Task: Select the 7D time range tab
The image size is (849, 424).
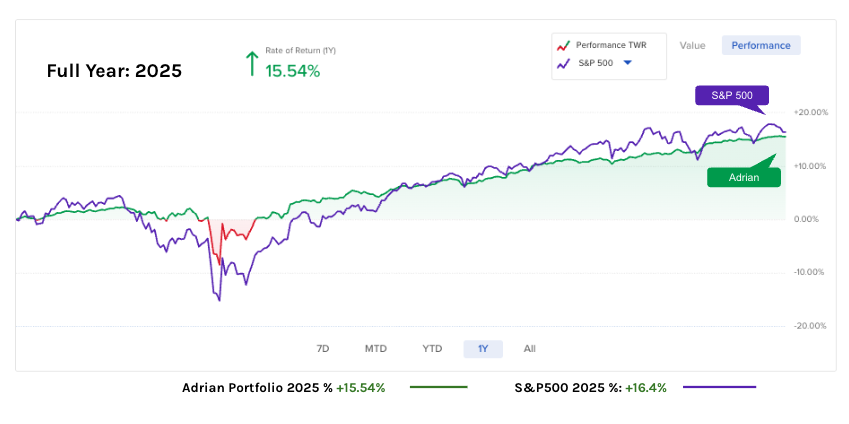Action: point(322,349)
